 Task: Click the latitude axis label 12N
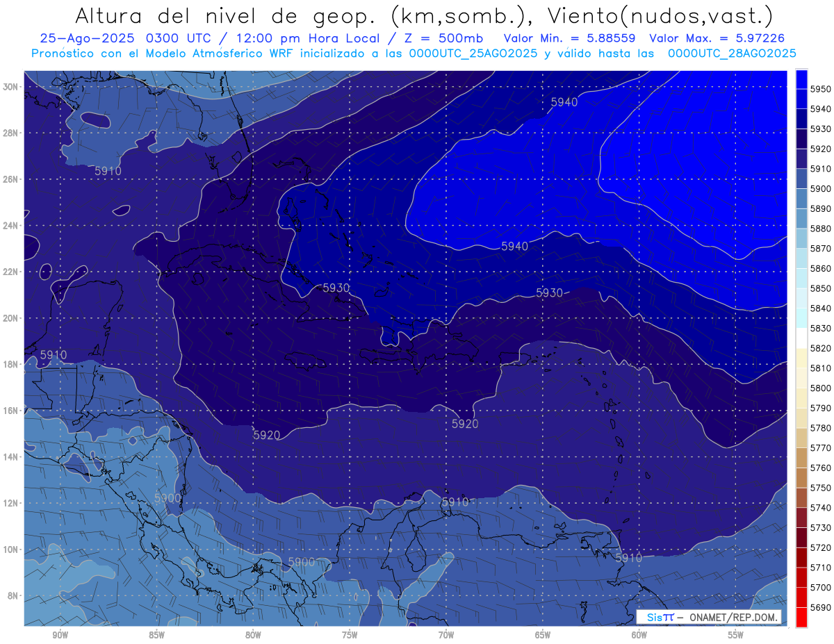[x=10, y=503]
